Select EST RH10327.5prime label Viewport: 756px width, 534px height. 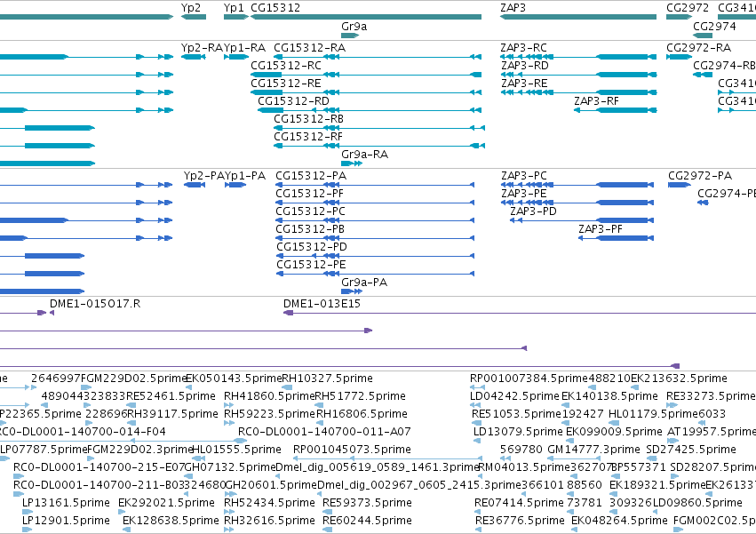point(328,379)
